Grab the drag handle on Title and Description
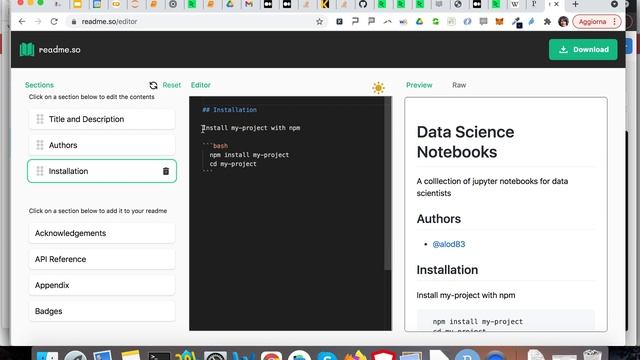 tap(40, 119)
